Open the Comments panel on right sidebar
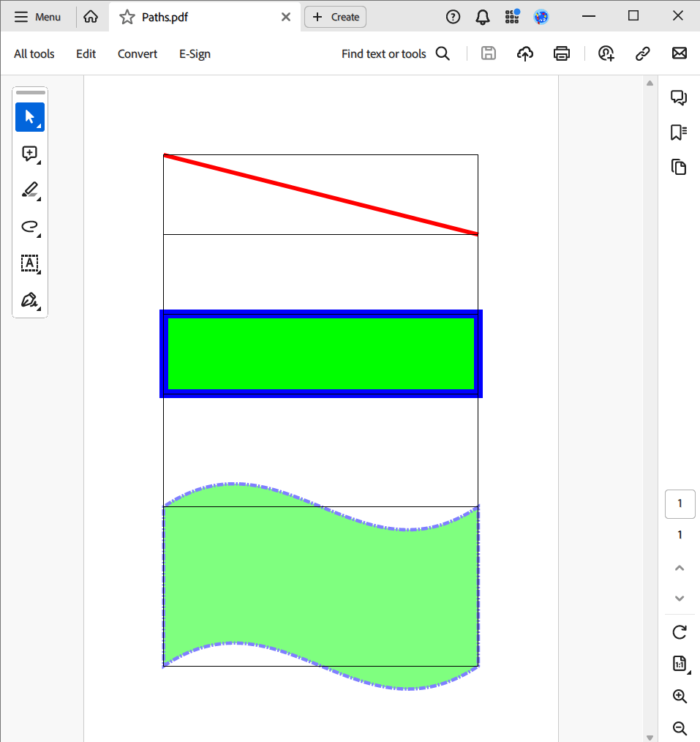This screenshot has height=742, width=700. (x=679, y=97)
